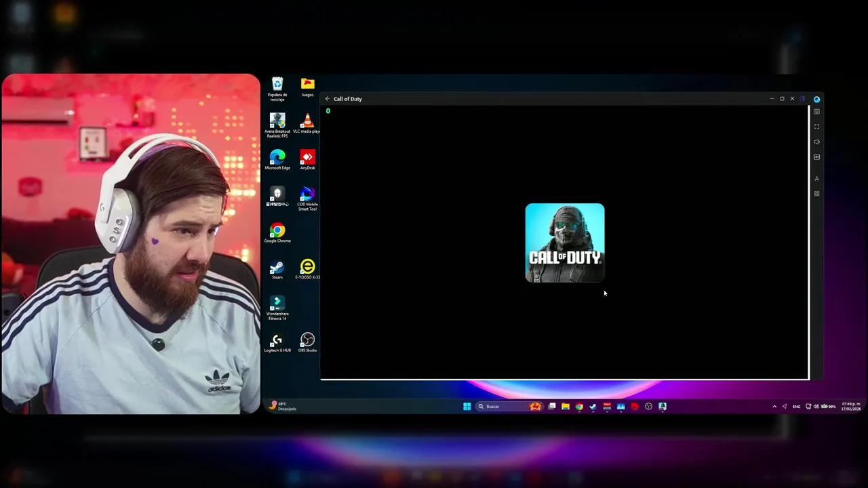Toggle fullscreen from the emulator sidebar
Screen dimensions: 868x488
click(816, 127)
